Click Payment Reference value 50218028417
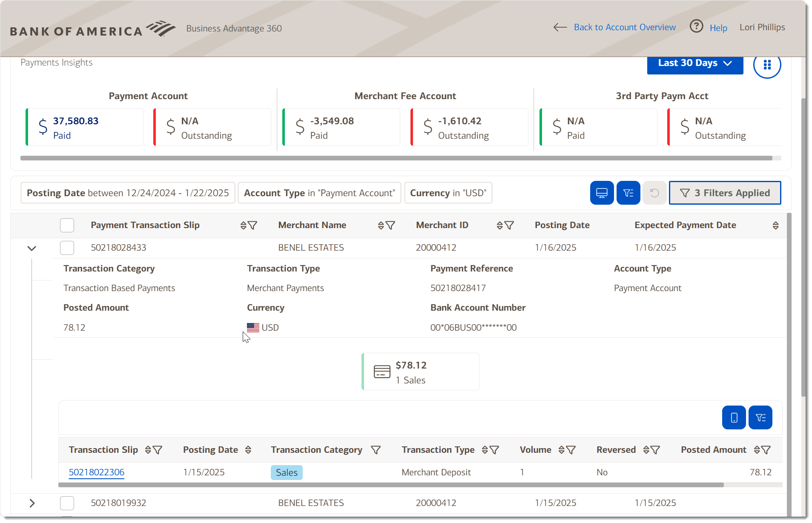812x523 pixels. [458, 288]
